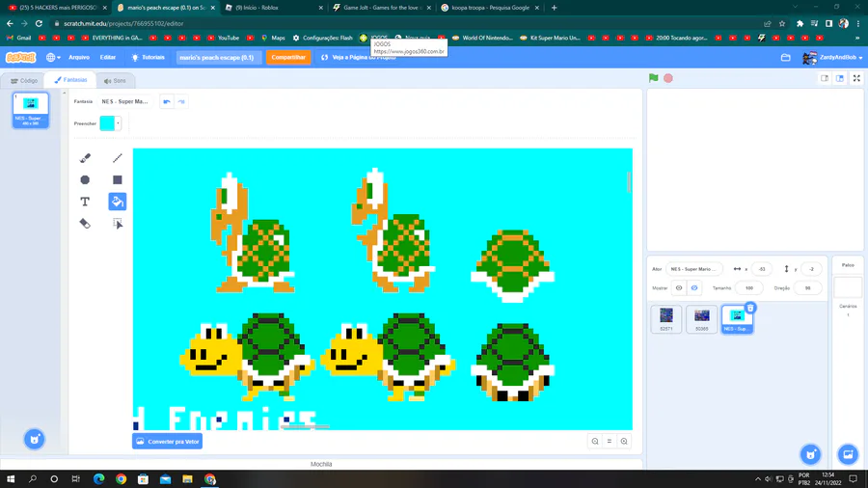This screenshot has height=488, width=868.
Task: Edit the Ator sprite name field
Action: (693, 269)
